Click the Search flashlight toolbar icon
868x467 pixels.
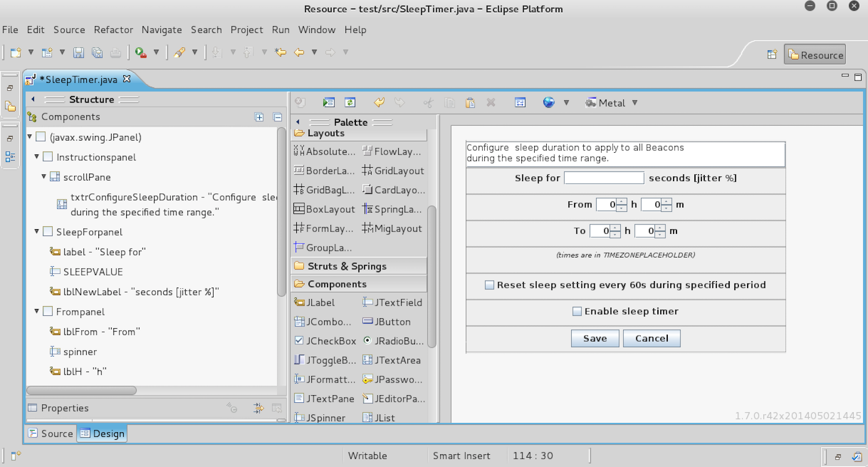click(x=179, y=53)
